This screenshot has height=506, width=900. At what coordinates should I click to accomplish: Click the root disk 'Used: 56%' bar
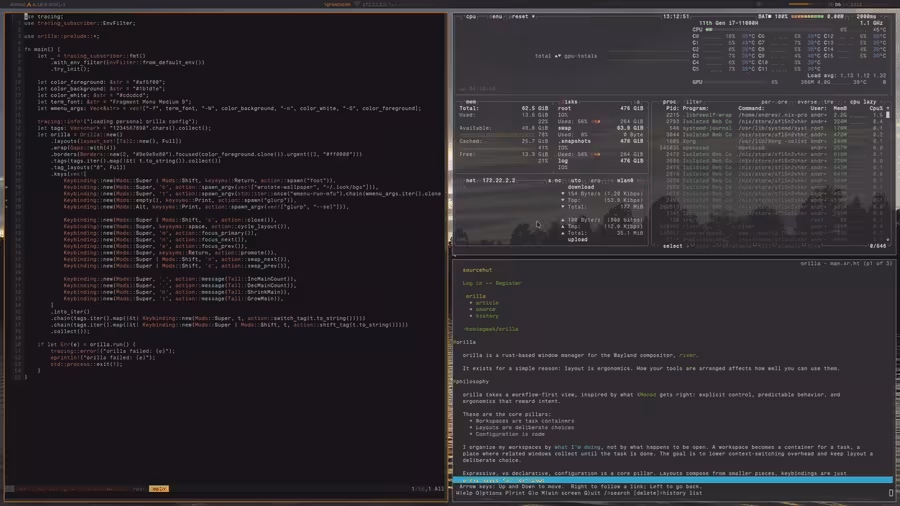[x=596, y=122]
